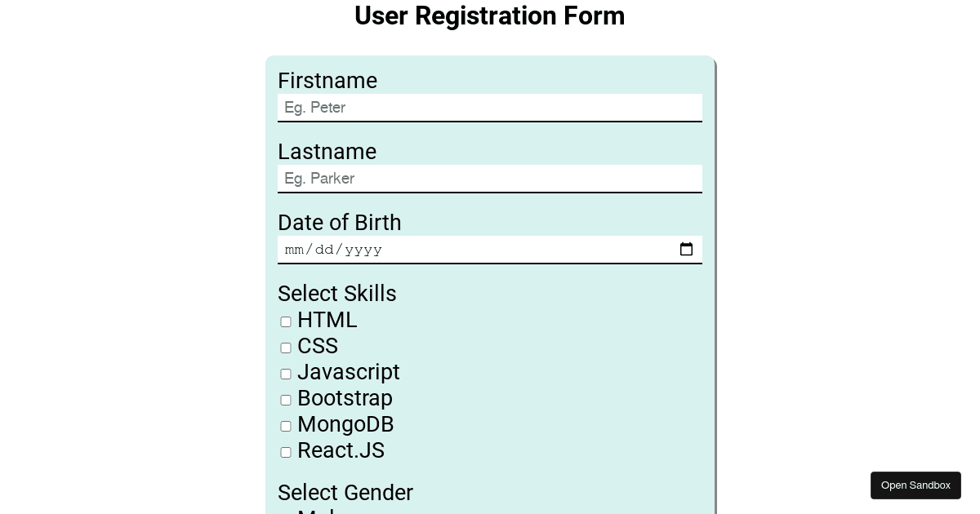980x514 pixels.
Task: Select the month segment of birth date
Action: (x=294, y=250)
